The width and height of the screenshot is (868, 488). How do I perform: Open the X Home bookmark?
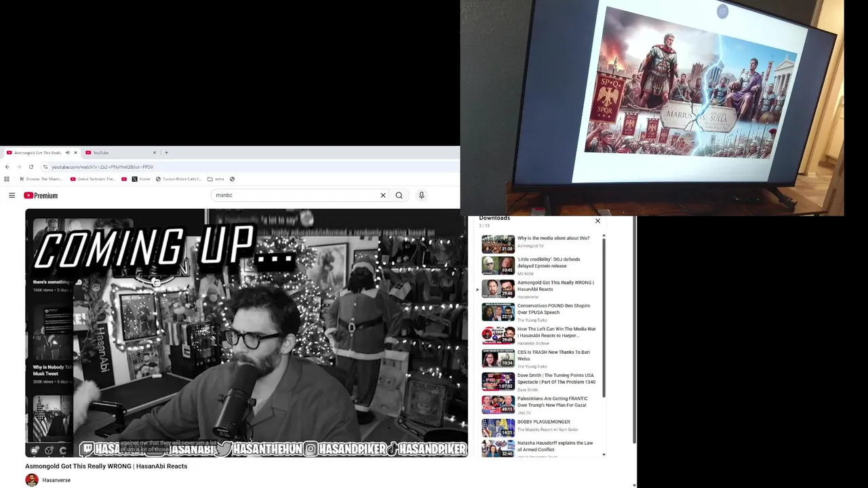coord(141,179)
